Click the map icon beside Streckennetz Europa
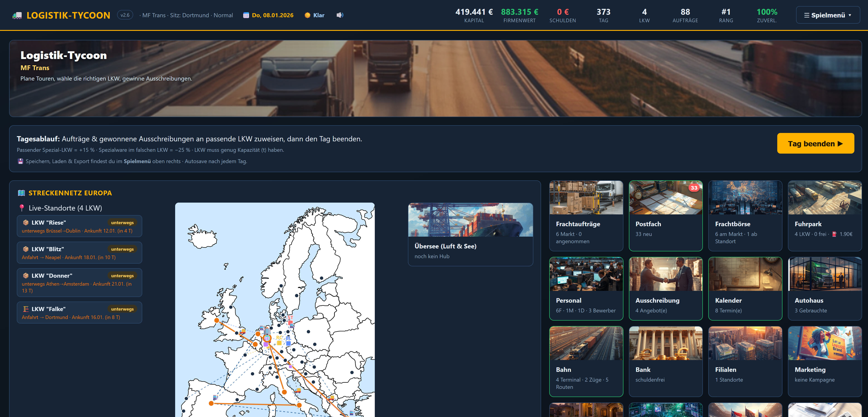The height and width of the screenshot is (417, 868). pyautogui.click(x=21, y=193)
